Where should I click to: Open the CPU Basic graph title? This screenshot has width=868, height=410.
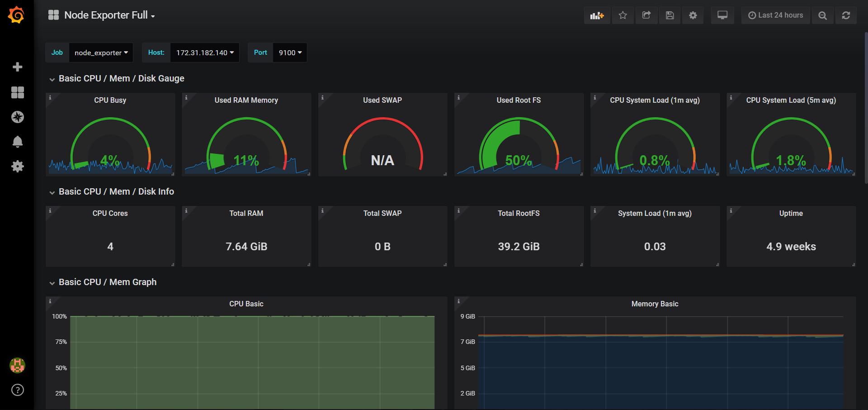[x=246, y=304]
